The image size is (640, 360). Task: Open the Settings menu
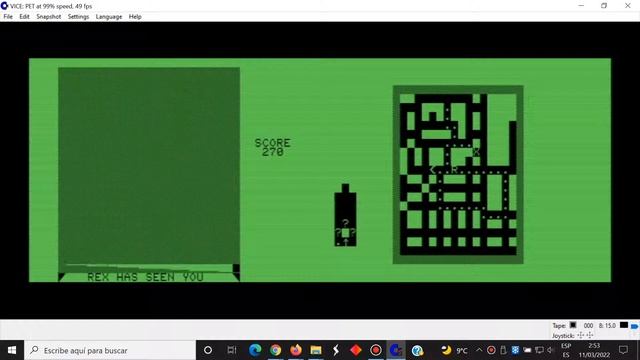point(78,17)
